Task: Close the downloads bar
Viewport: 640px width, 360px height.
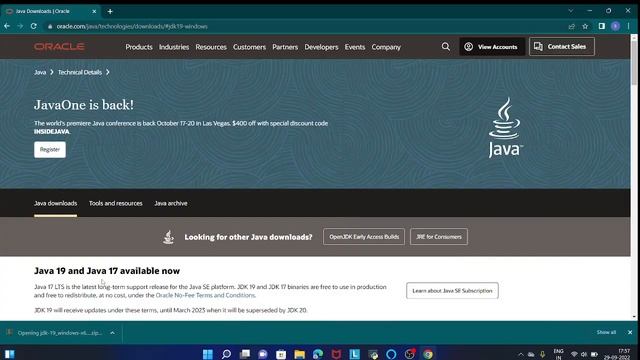Action: (x=630, y=332)
